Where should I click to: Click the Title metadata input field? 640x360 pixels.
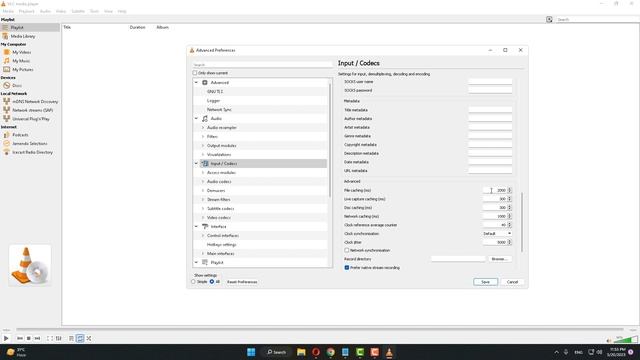490,110
